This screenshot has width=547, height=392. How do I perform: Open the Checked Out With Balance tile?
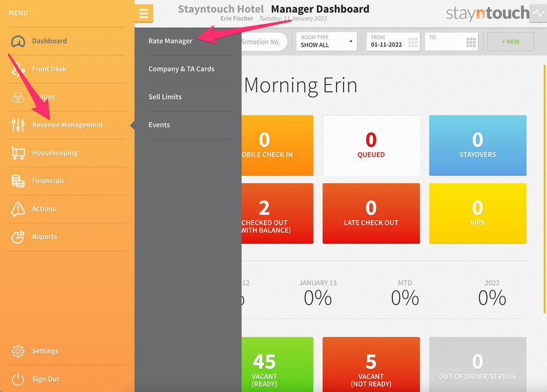277,214
